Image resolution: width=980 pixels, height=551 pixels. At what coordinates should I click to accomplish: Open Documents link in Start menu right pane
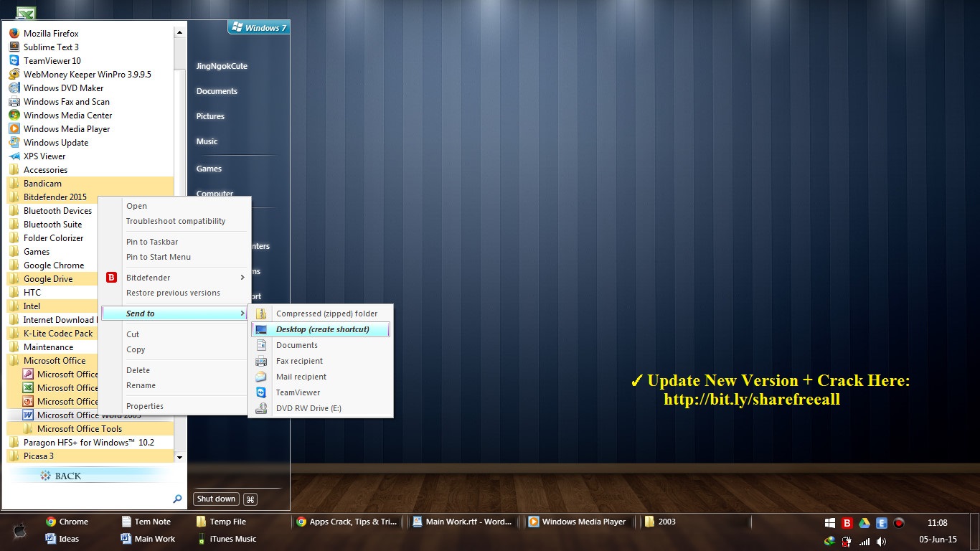click(217, 91)
